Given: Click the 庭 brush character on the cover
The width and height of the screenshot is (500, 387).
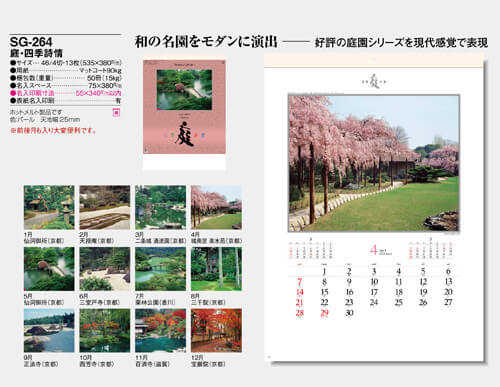Looking at the screenshot, I should tap(184, 134).
